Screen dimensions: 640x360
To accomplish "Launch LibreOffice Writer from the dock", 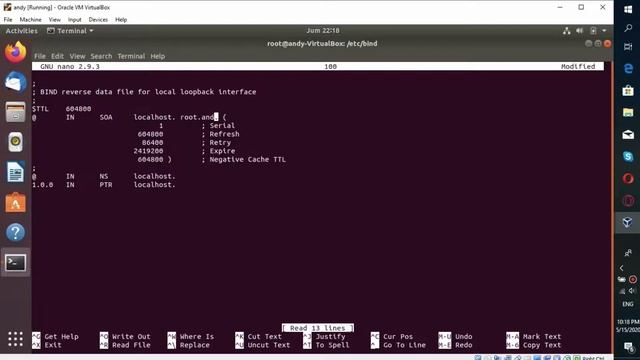I will 16,172.
